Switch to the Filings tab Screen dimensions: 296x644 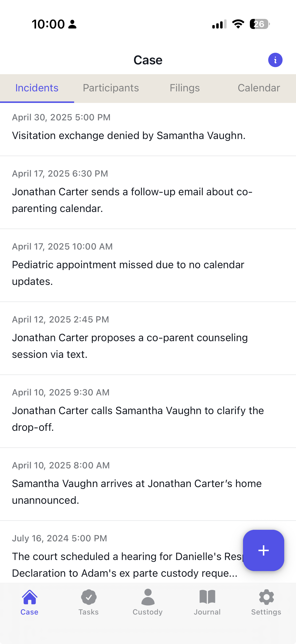click(x=185, y=88)
